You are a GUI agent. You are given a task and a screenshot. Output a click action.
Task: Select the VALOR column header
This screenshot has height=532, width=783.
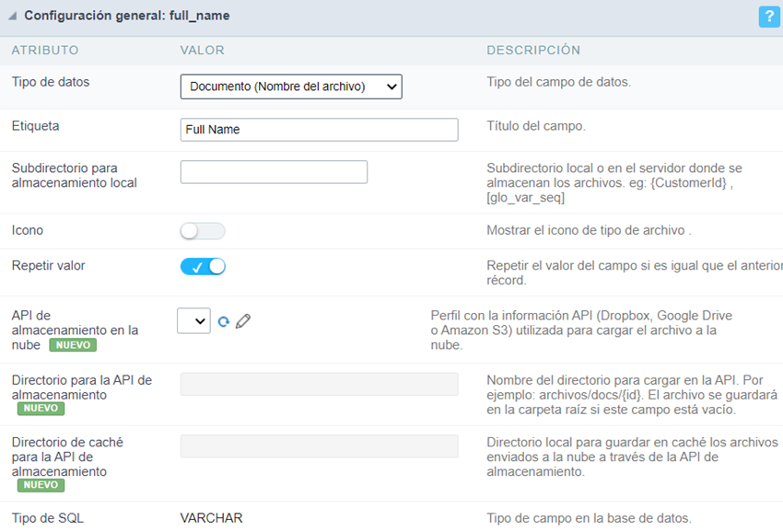pos(203,51)
